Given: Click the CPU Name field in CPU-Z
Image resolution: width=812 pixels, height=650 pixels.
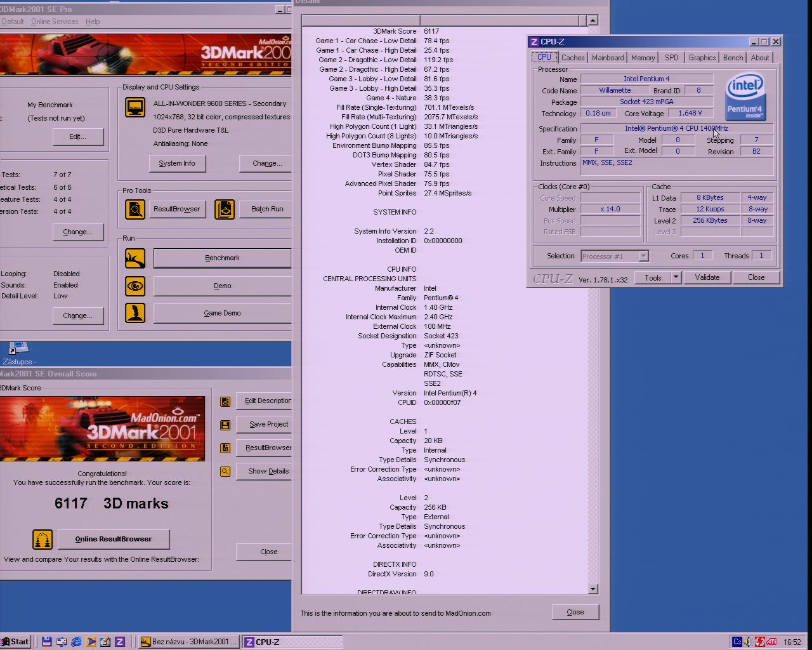Looking at the screenshot, I should coord(646,79).
